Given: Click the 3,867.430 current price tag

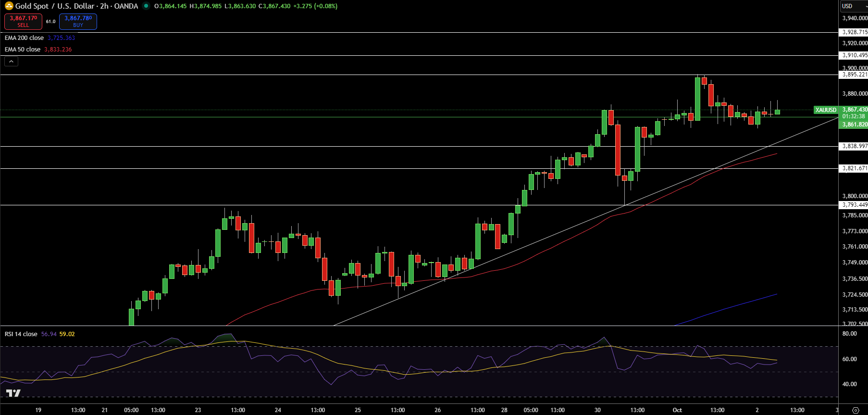Looking at the screenshot, I should pyautogui.click(x=854, y=110).
